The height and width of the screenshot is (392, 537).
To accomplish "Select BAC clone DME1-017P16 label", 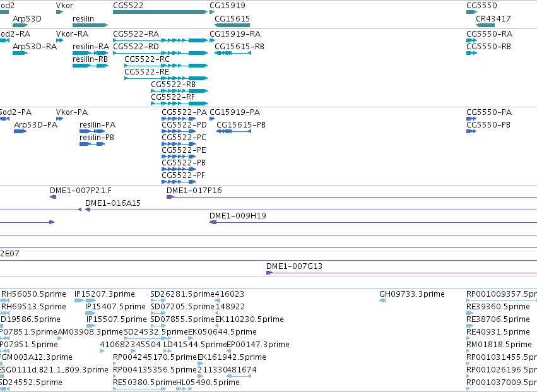I will (x=194, y=190).
